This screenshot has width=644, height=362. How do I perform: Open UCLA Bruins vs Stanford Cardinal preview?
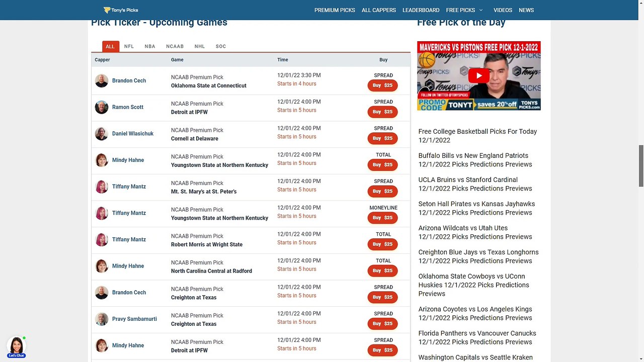click(475, 184)
